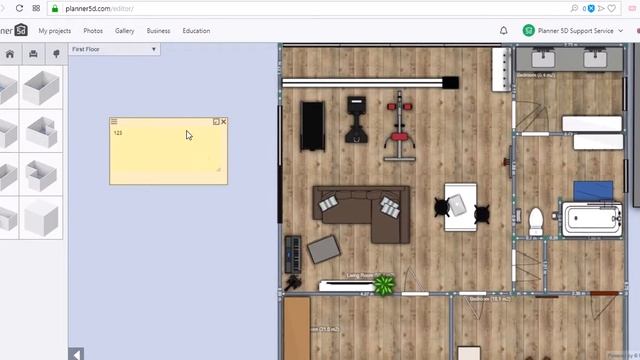Collapse the side panel with the left arrow
Screen dimensions: 640x360
[x=76, y=354]
